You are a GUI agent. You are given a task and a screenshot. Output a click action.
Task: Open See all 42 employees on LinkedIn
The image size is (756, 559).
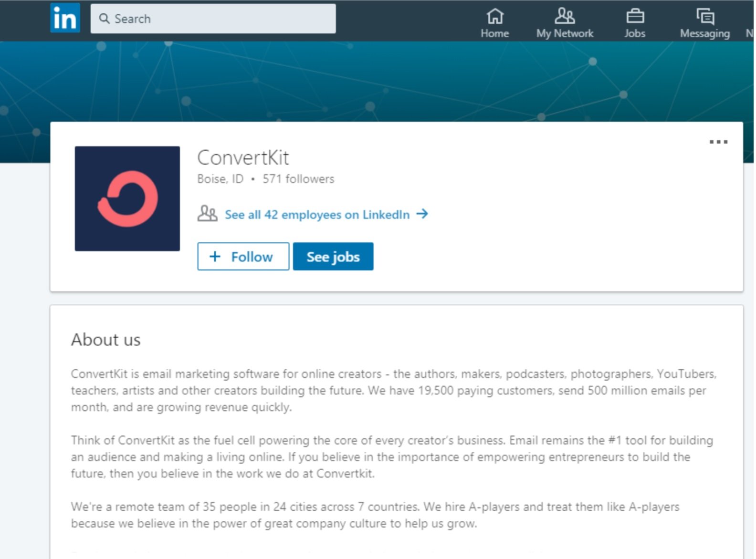(x=317, y=215)
